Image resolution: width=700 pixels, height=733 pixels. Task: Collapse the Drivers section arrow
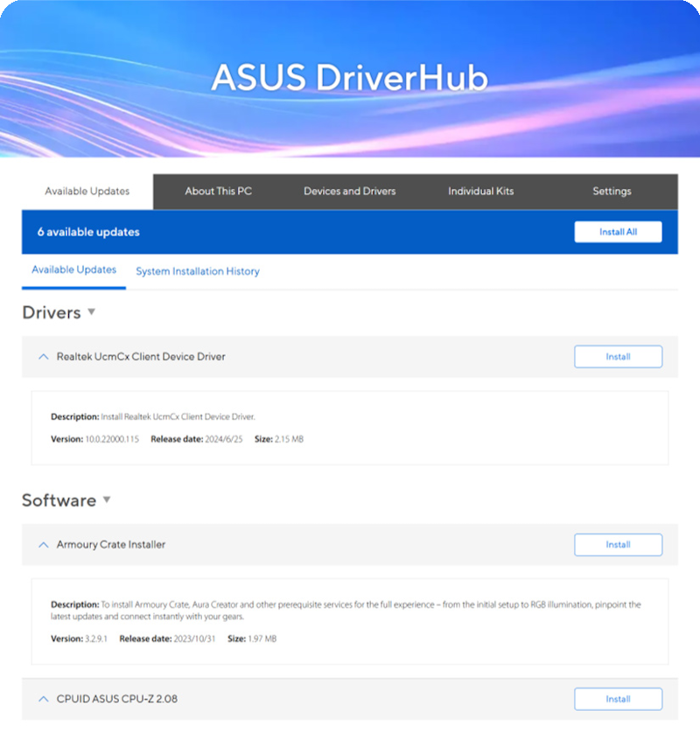coord(91,313)
